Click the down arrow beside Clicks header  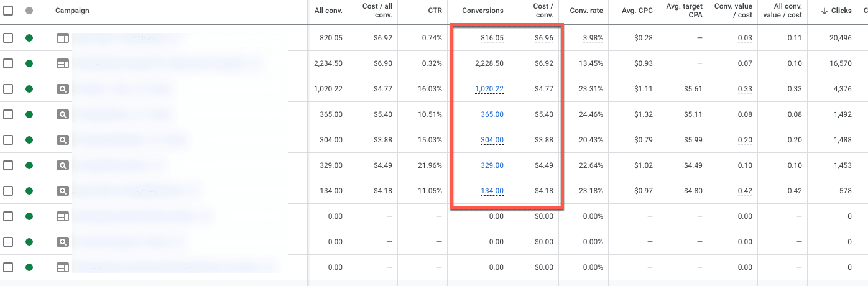pos(823,11)
